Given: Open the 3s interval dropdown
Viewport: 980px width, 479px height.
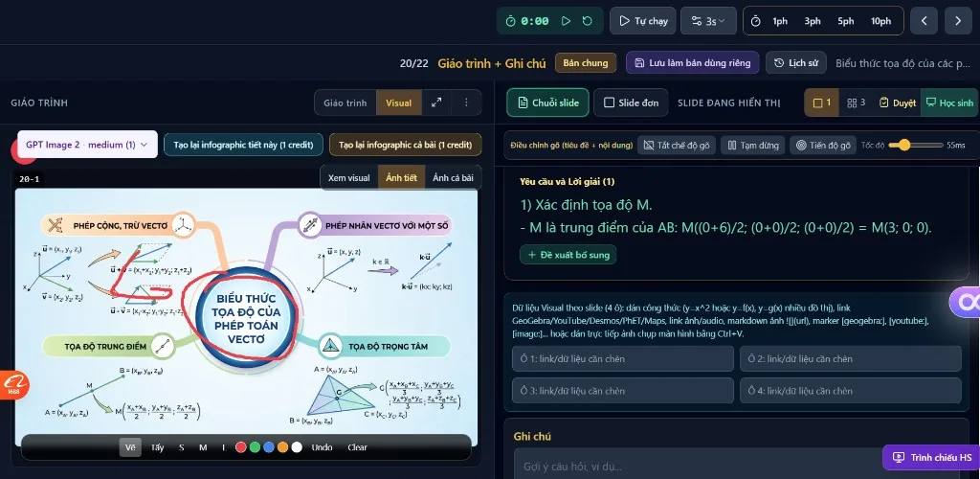Looking at the screenshot, I should click(708, 21).
